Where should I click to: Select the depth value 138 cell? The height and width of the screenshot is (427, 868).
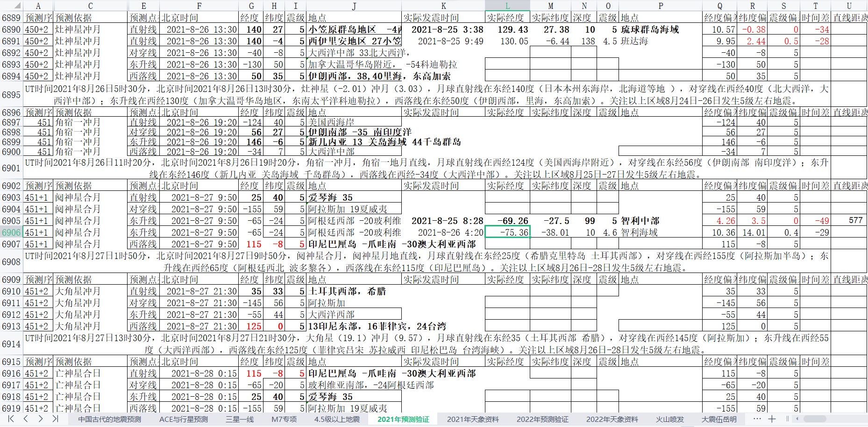point(584,41)
